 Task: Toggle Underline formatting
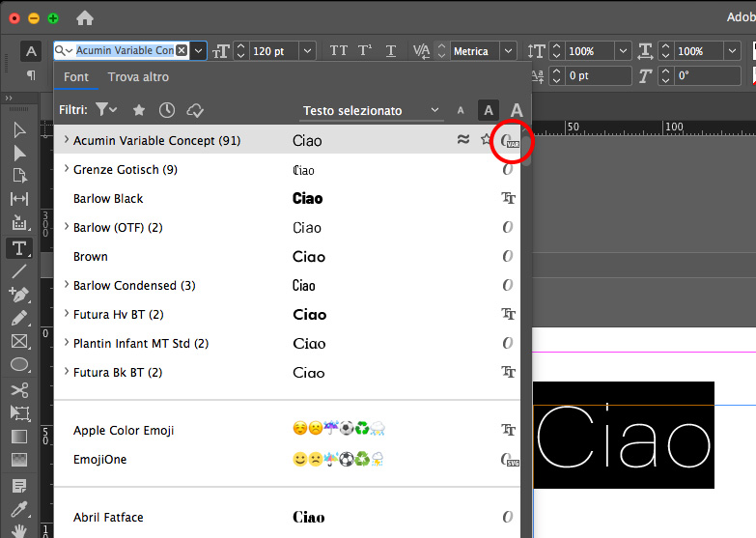[x=391, y=50]
